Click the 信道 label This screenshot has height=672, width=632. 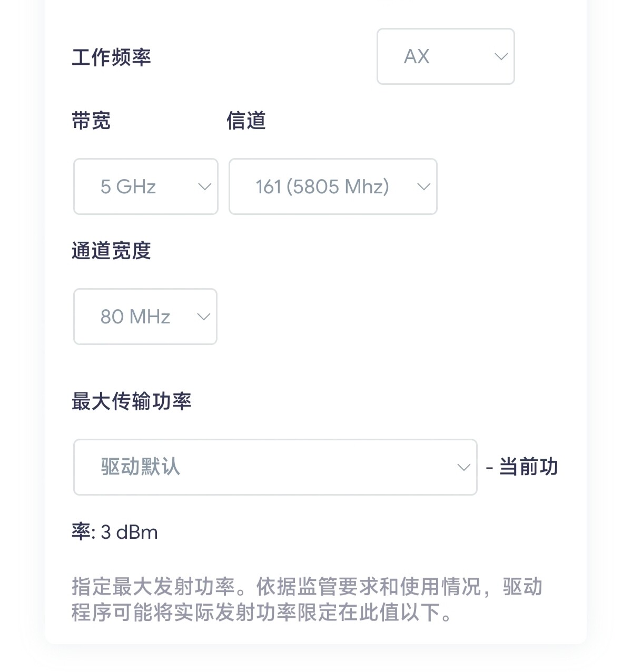coord(246,121)
